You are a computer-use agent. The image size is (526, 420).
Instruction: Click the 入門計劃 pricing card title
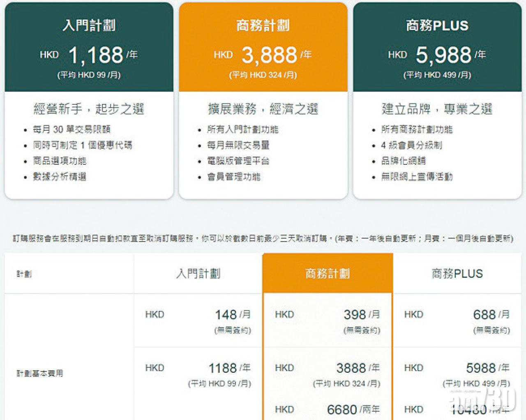point(89,25)
